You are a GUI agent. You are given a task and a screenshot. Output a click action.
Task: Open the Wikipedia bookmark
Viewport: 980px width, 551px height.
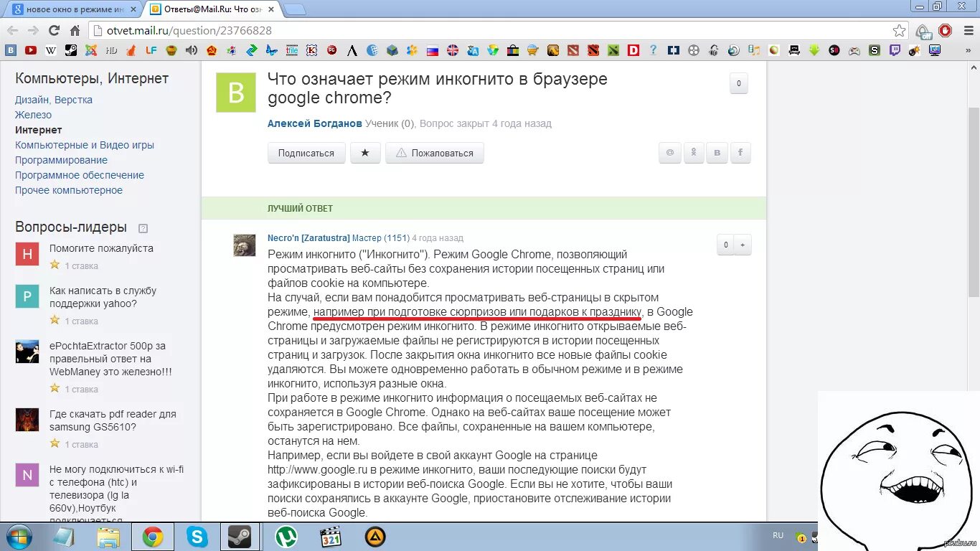pos(51,50)
